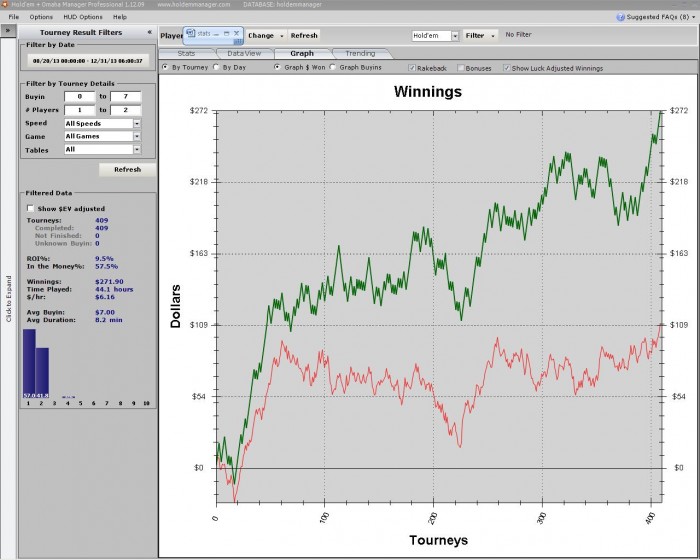Click the Holdem Manager app icon in the title bar

4,4
